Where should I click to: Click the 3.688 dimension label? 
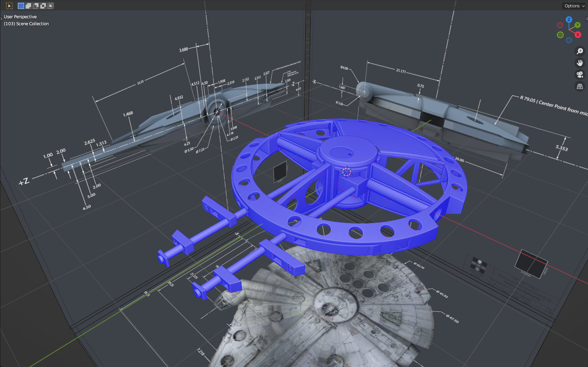click(x=183, y=50)
